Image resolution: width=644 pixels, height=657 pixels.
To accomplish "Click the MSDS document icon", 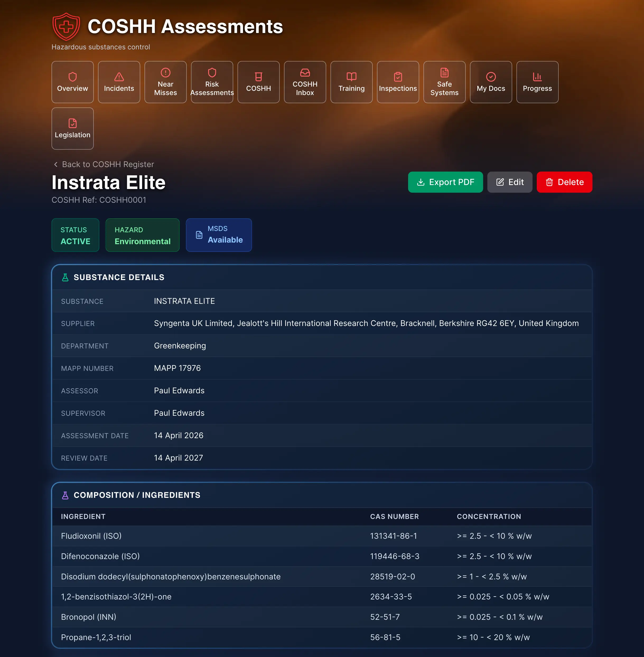I will [199, 235].
